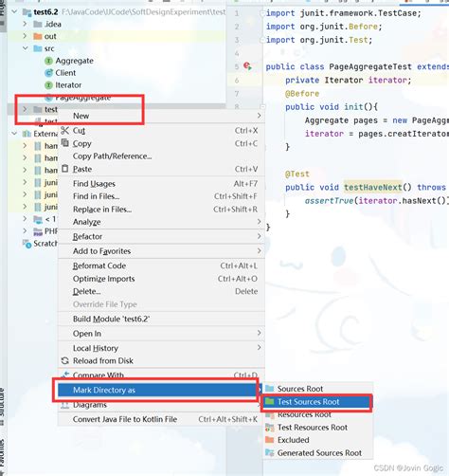Viewport: 449px width, 476px height.
Task: Click the Excluded orange folder icon
Action: coord(269,440)
